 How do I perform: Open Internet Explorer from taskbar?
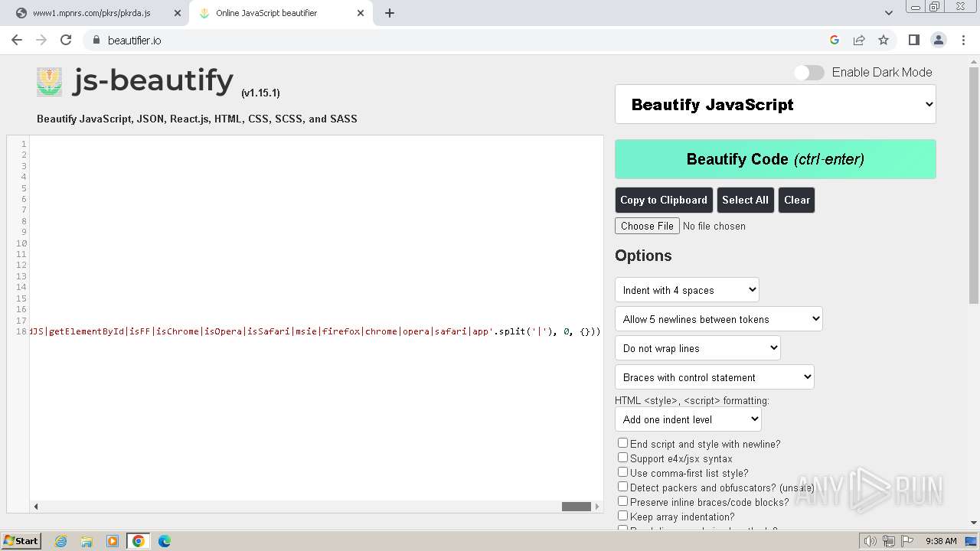61,541
